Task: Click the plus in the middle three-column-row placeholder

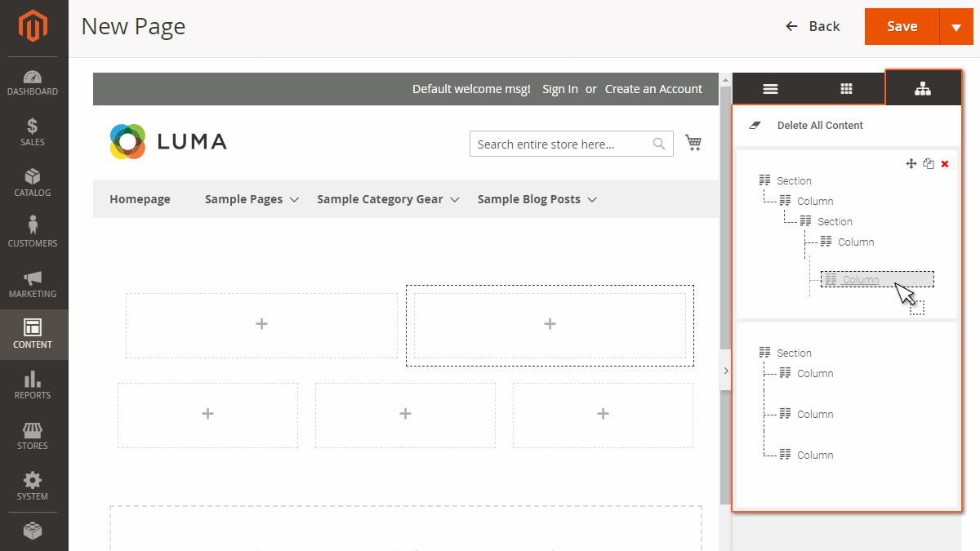Action: point(405,414)
